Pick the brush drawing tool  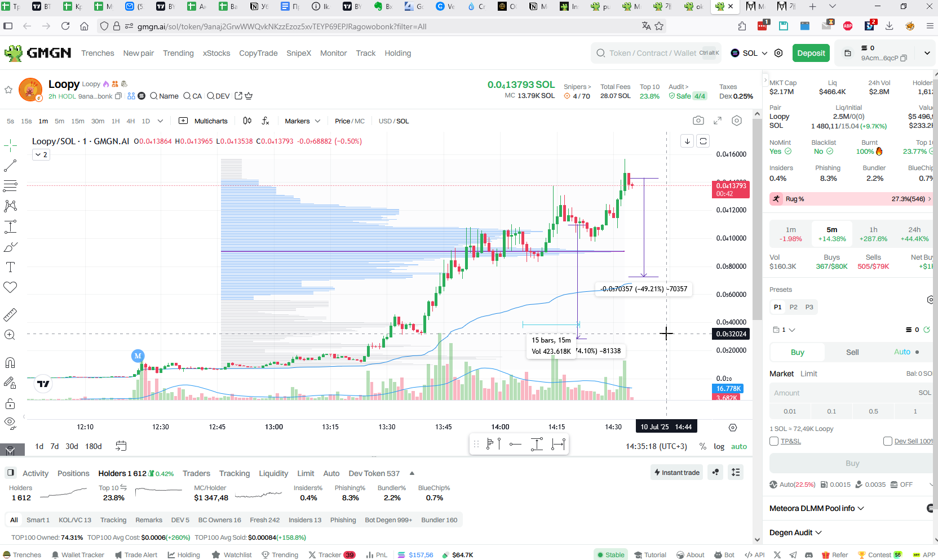(10, 247)
